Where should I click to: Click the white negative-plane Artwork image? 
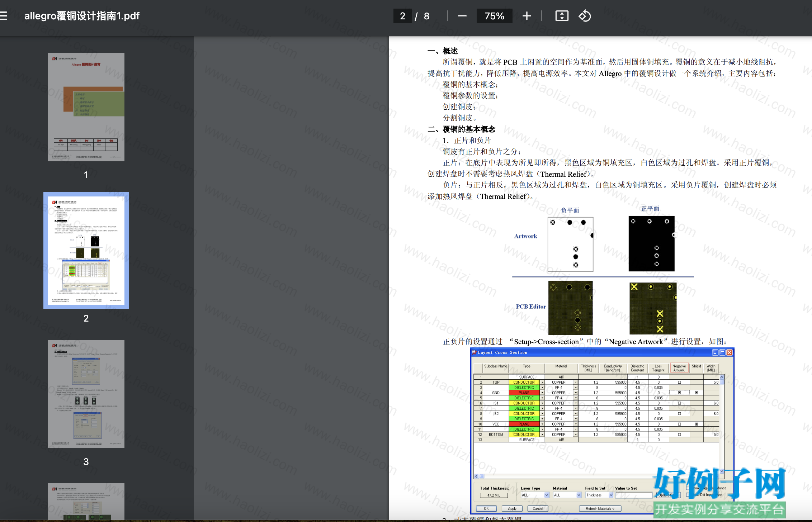point(570,245)
